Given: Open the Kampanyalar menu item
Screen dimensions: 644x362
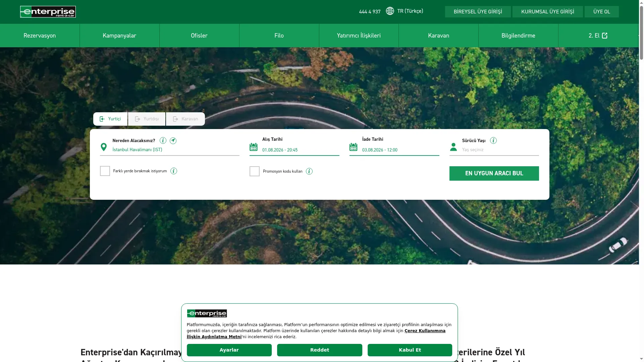Looking at the screenshot, I should coord(119,36).
